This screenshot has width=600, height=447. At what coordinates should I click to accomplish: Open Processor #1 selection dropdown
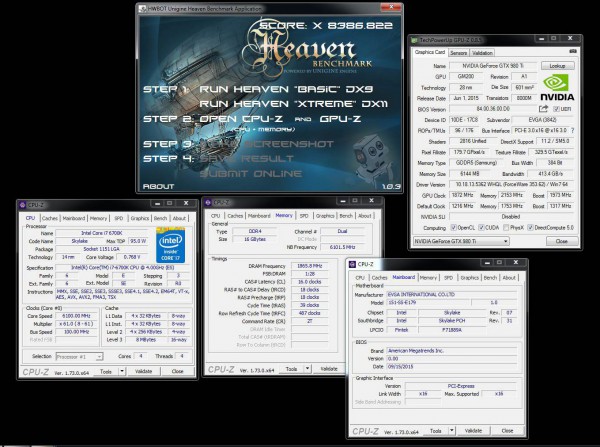(79, 357)
